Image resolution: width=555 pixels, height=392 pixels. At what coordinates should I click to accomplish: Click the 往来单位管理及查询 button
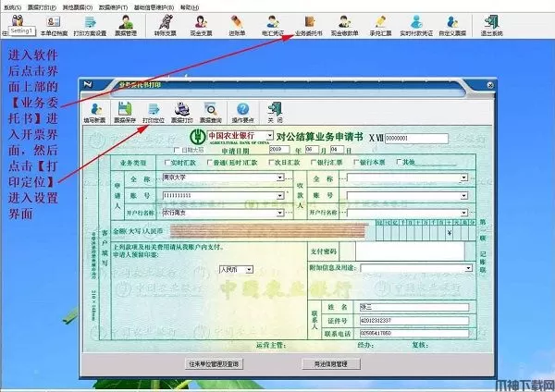tap(214, 363)
